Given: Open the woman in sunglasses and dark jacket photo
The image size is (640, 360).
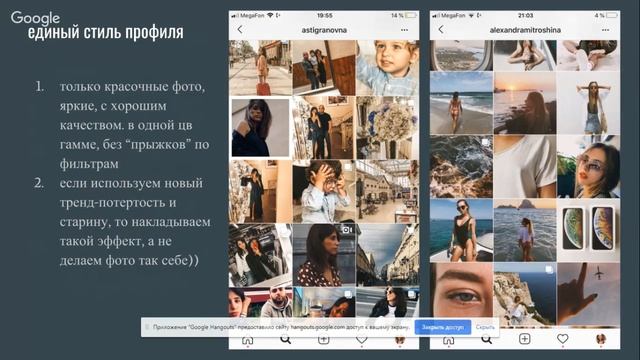Looking at the screenshot, I should pyautogui.click(x=387, y=302).
